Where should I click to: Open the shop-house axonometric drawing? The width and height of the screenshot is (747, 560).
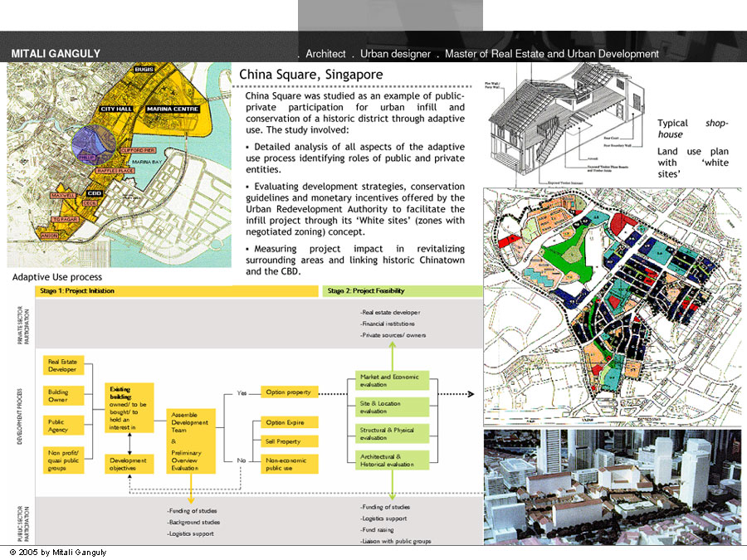567,124
